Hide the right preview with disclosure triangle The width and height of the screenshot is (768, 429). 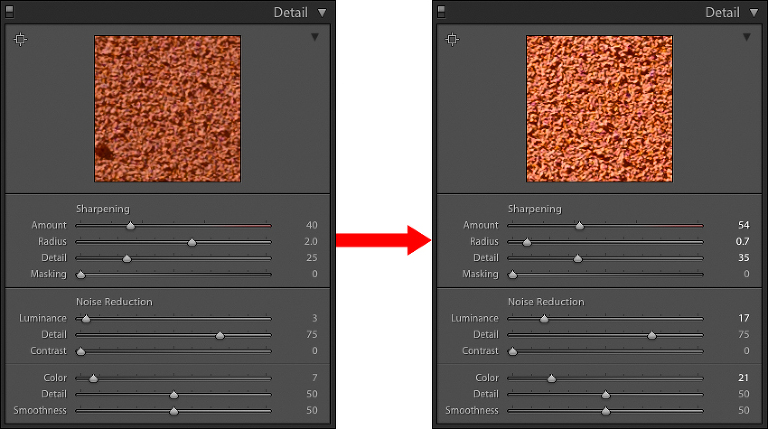pyautogui.click(x=746, y=37)
